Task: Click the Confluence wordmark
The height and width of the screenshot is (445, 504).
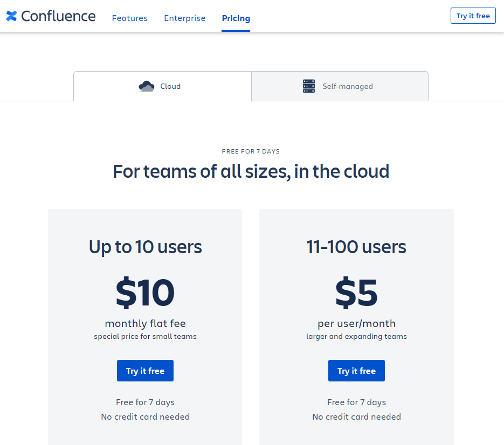Action: click(x=57, y=16)
